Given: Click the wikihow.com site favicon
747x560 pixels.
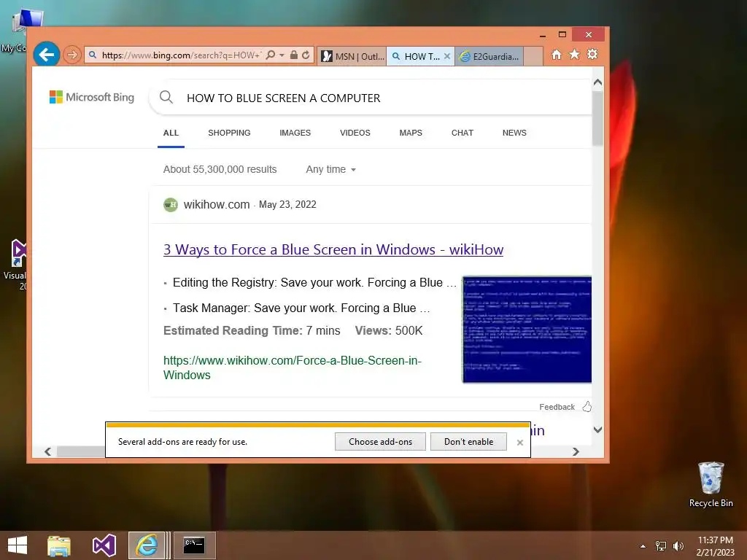Looking at the screenshot, I should [x=171, y=205].
